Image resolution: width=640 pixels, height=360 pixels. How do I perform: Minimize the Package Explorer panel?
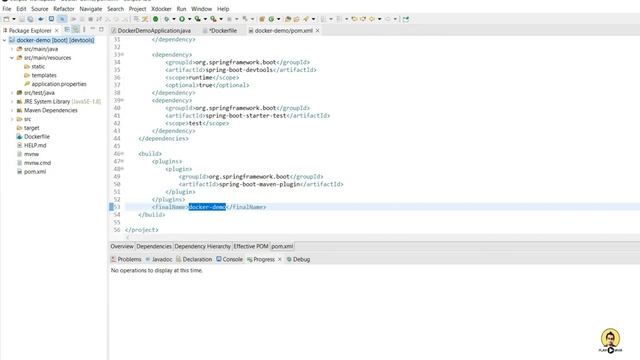click(x=93, y=29)
